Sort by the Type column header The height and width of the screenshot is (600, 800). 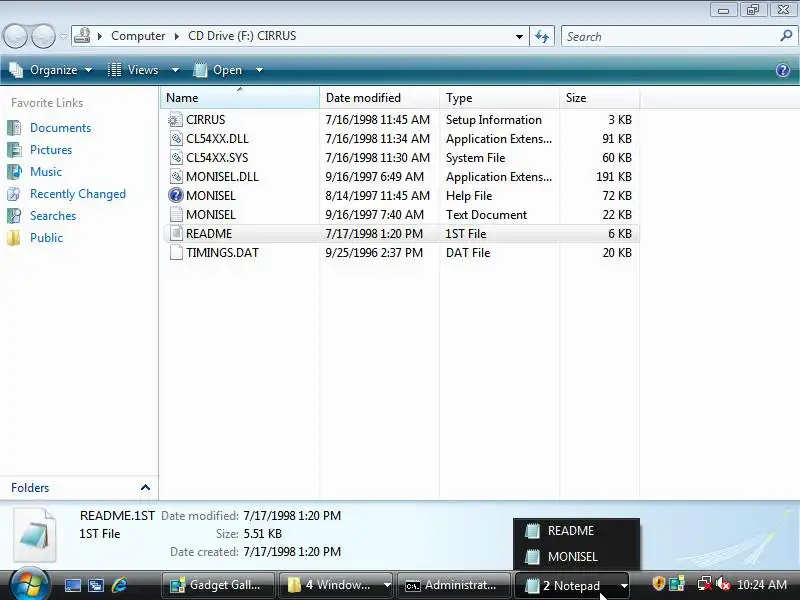499,97
